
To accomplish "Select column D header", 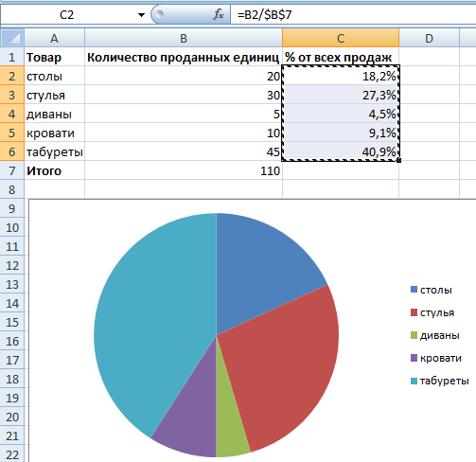I will click(x=429, y=38).
